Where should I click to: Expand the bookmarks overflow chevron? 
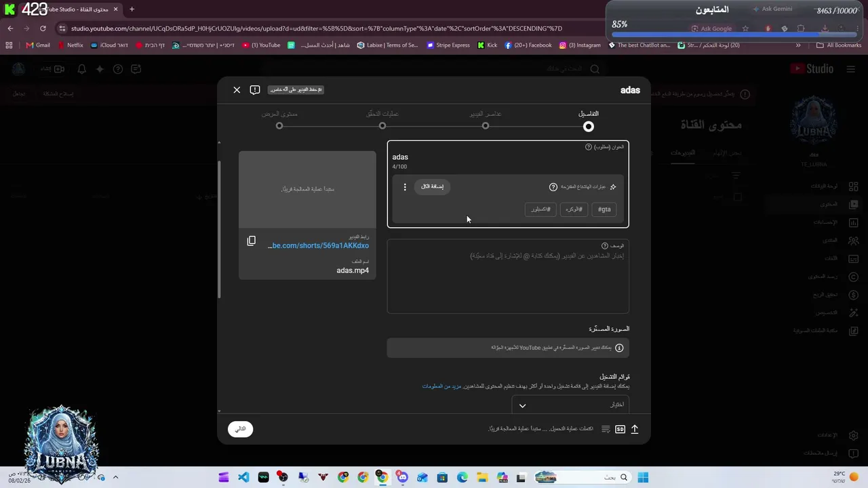pyautogui.click(x=798, y=45)
